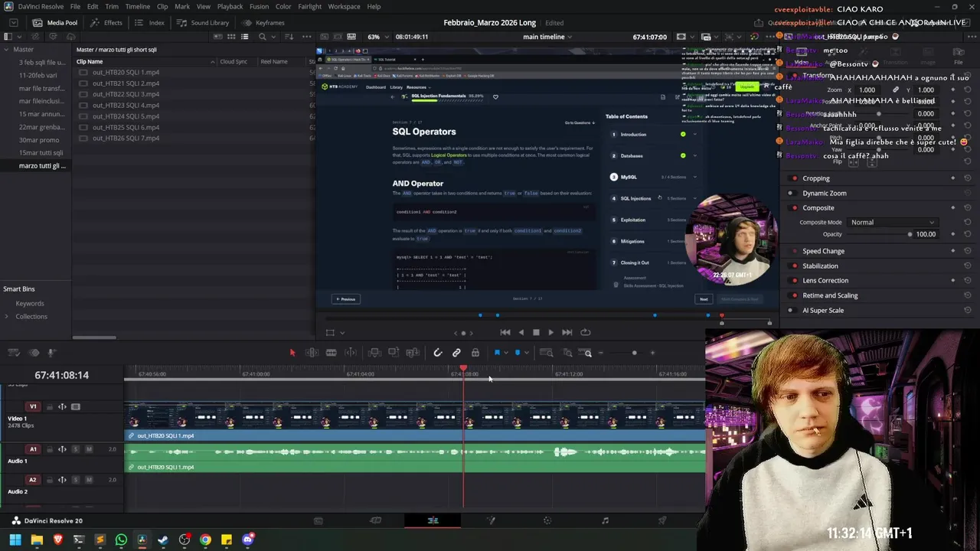Open the Flag color dropdown arrow
980x551 pixels.
click(x=505, y=353)
